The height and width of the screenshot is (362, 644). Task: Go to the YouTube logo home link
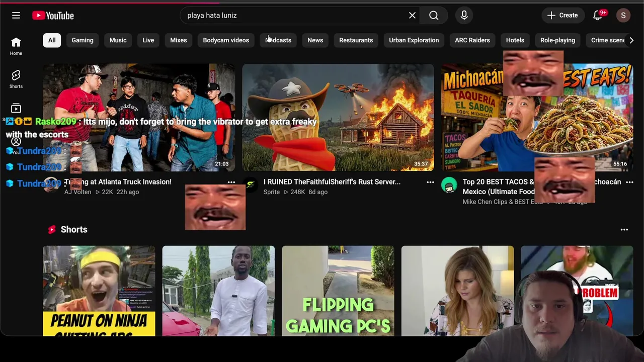53,16
